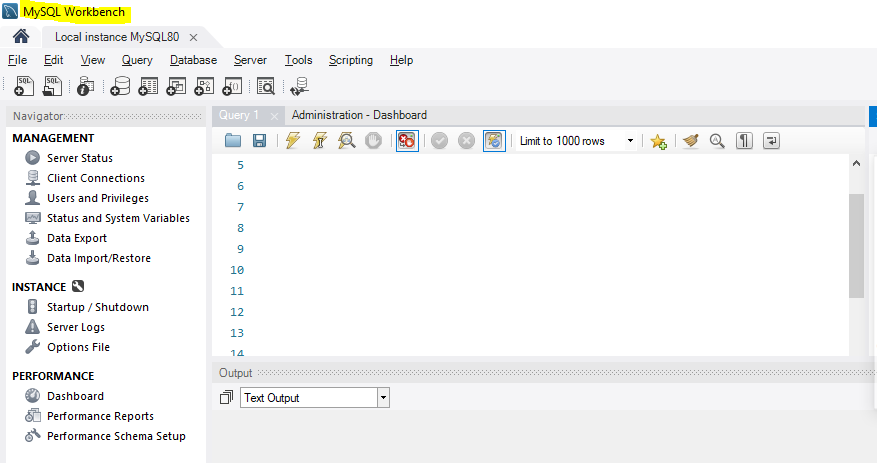Copy output with the stacked-pages icon
877x463 pixels.
[226, 398]
